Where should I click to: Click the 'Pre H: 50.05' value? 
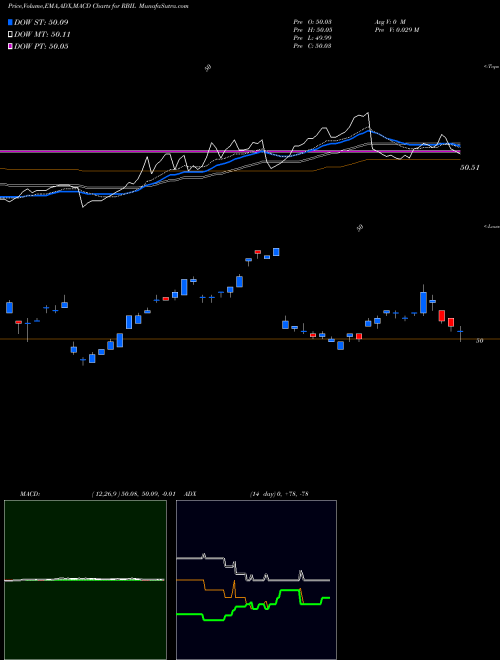click(312, 30)
